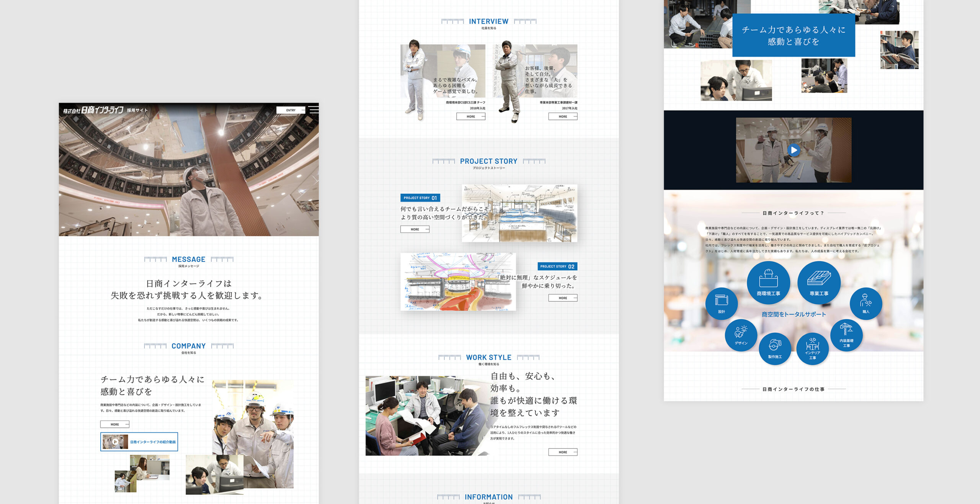
Task: Click the first interview card image
Action: (443, 71)
